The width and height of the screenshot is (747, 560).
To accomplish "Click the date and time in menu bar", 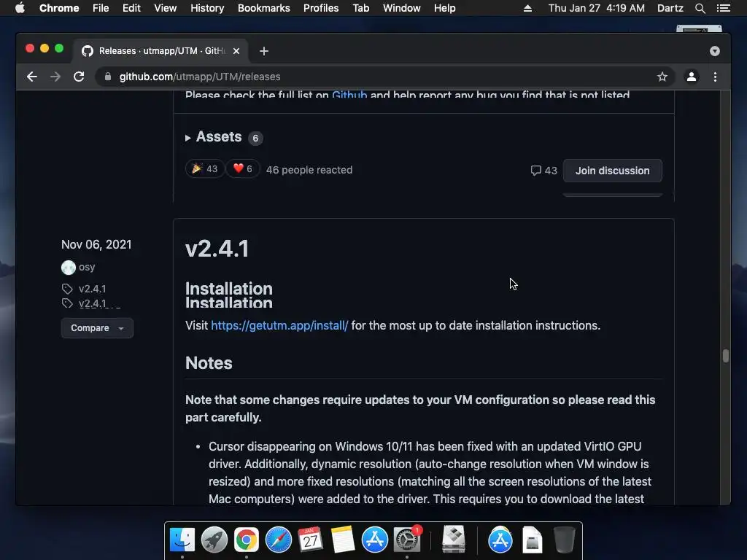I will tap(597, 8).
